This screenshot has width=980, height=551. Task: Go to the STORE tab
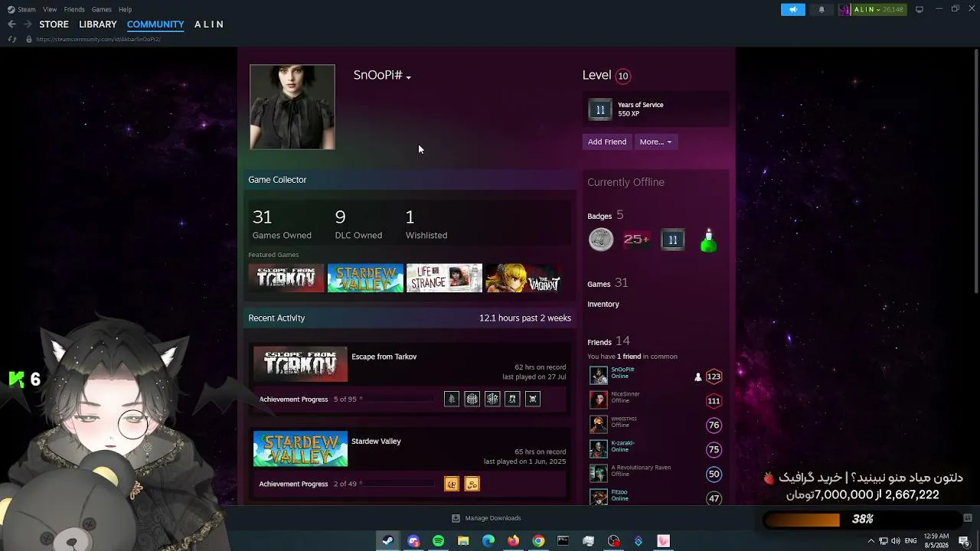pos(54,24)
